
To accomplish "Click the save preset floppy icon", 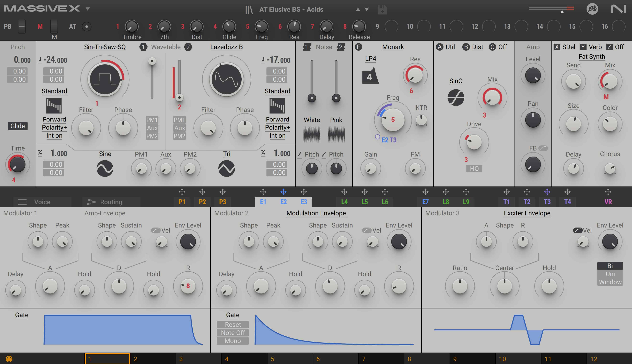I will [382, 10].
